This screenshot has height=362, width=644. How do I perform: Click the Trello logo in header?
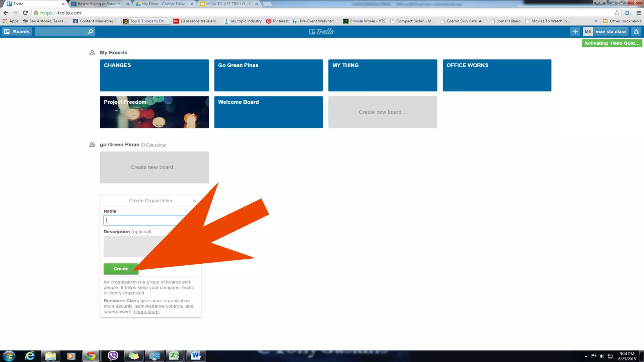[x=322, y=31]
